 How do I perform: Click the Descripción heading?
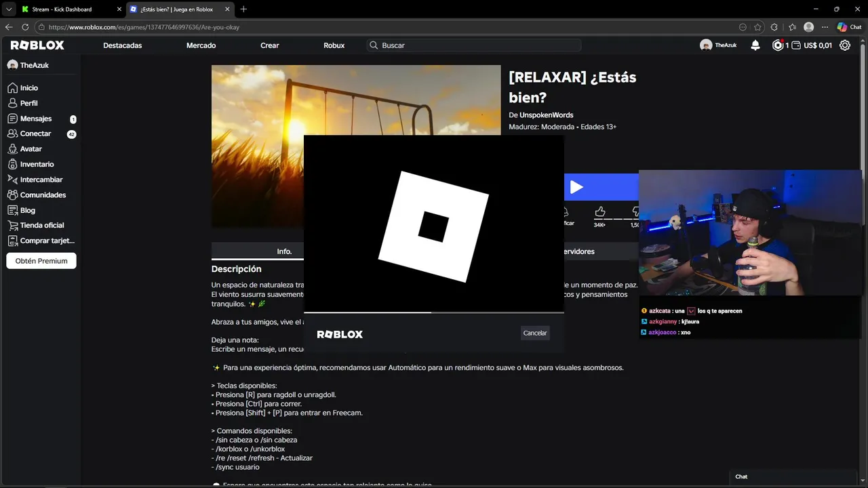point(236,269)
